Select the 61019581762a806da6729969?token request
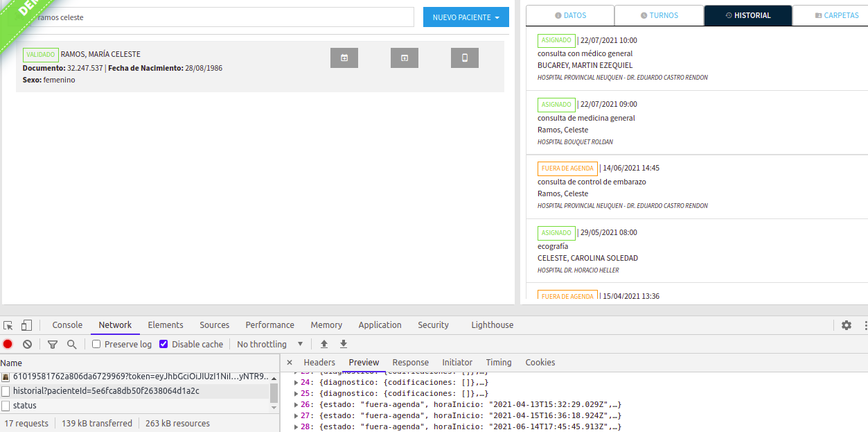The height and width of the screenshot is (432, 868). click(x=135, y=377)
